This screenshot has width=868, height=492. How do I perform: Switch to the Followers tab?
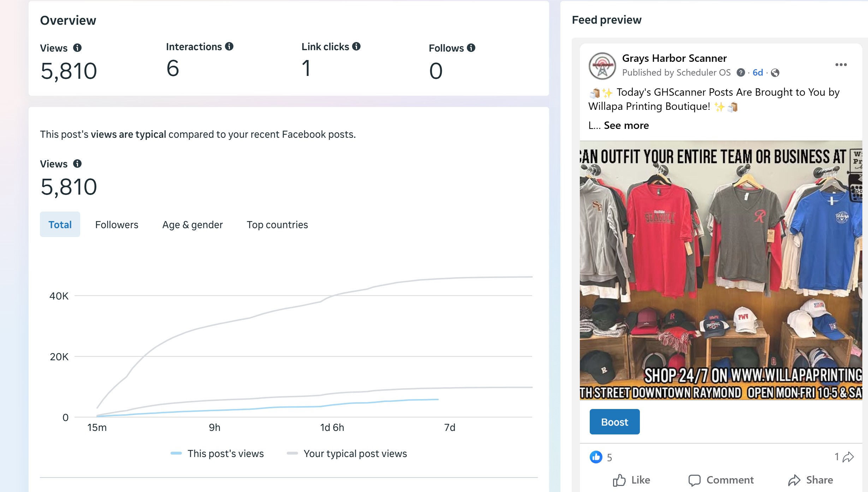pyautogui.click(x=117, y=225)
